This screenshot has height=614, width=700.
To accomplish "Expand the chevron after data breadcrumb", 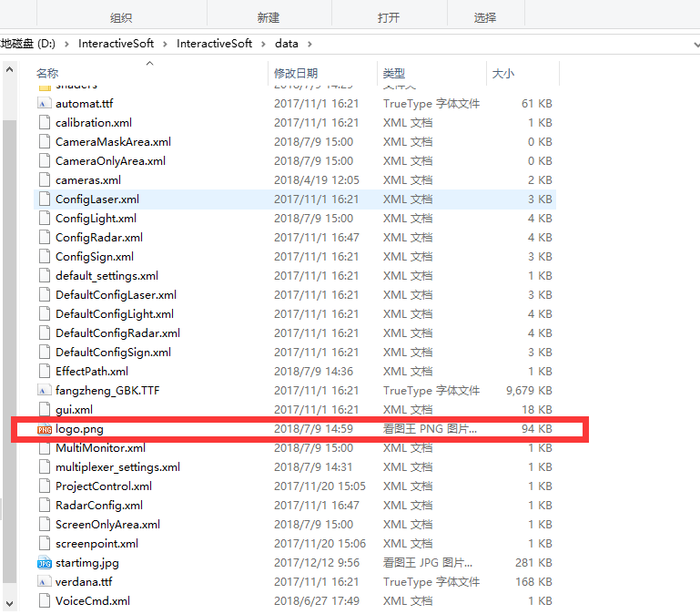I will click(x=309, y=44).
